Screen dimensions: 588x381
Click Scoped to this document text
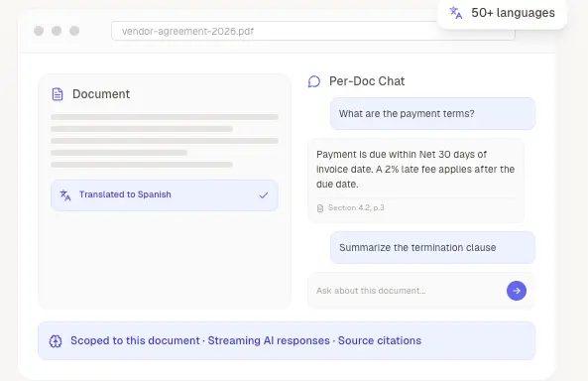click(x=135, y=340)
